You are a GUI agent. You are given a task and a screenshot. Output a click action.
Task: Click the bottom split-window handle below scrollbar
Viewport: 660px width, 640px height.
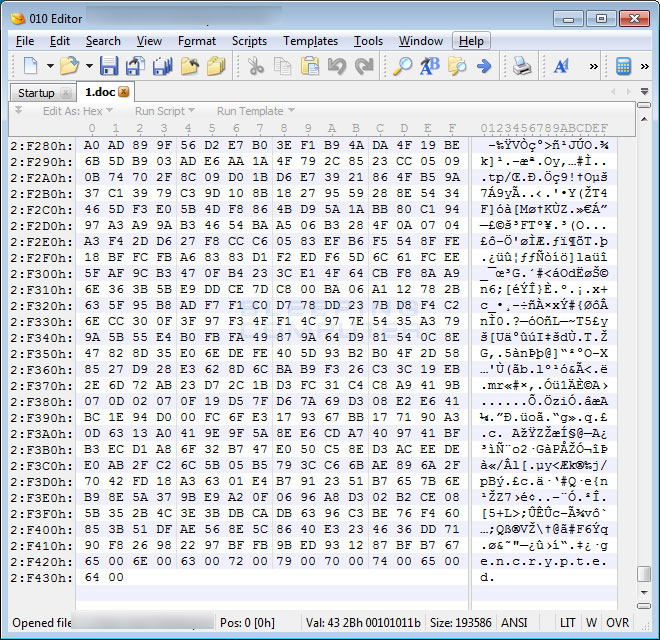(x=644, y=605)
